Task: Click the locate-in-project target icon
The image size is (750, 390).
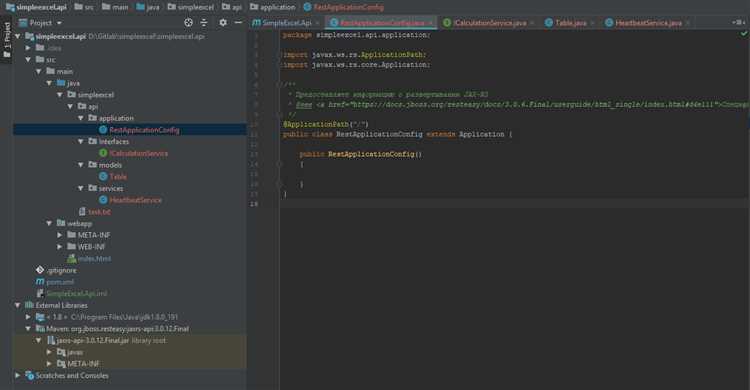Action: click(188, 22)
